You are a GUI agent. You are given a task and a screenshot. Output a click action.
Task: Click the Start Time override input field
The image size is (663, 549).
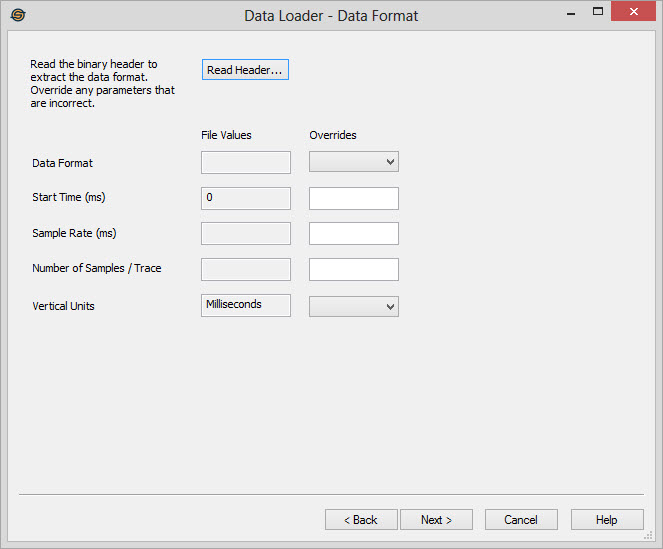pos(354,198)
